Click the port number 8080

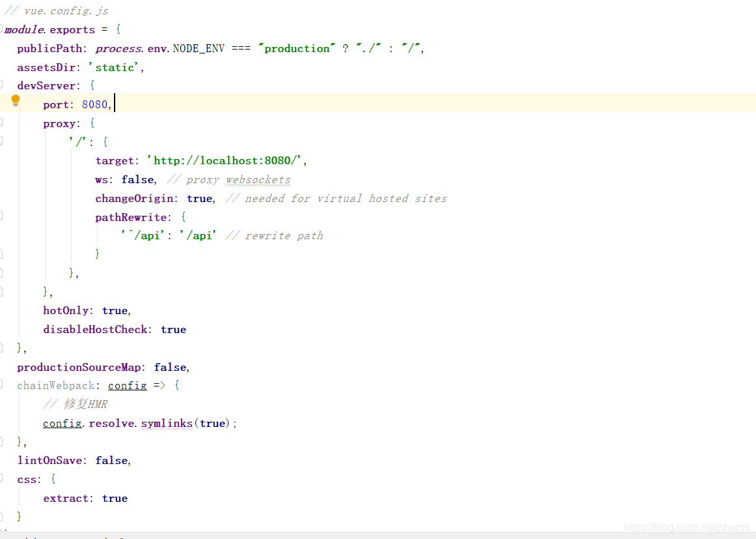tap(94, 105)
